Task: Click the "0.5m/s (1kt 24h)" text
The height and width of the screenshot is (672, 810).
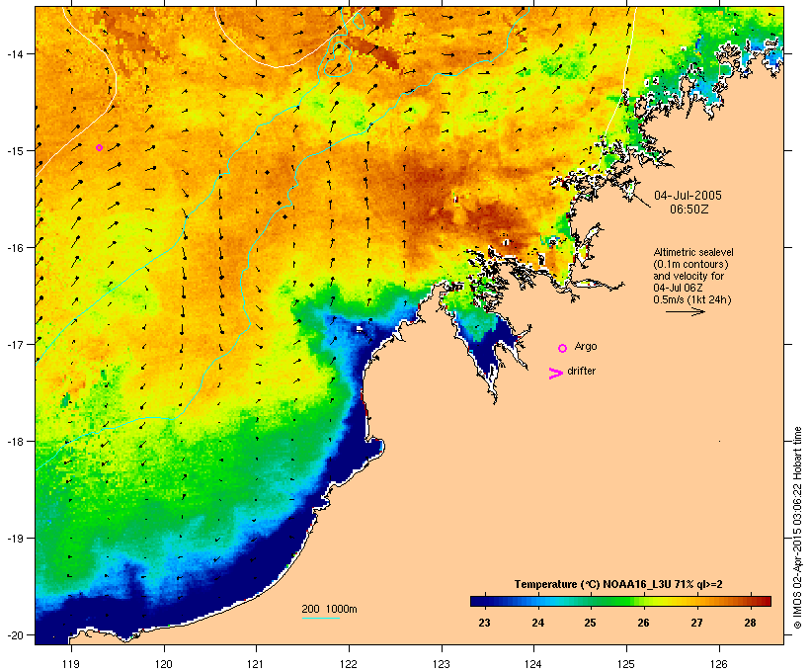Action: point(692,299)
